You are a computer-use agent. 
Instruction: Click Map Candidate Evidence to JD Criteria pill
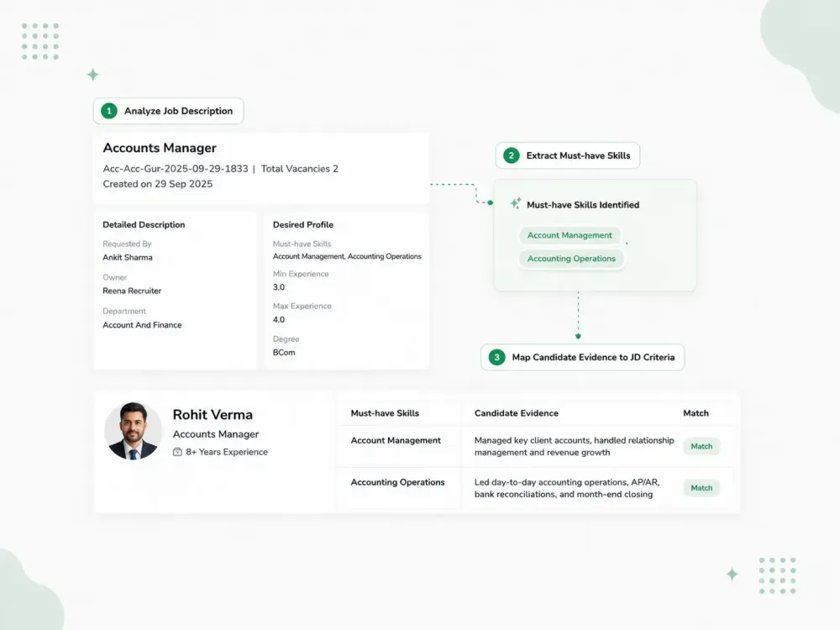pyautogui.click(x=582, y=357)
